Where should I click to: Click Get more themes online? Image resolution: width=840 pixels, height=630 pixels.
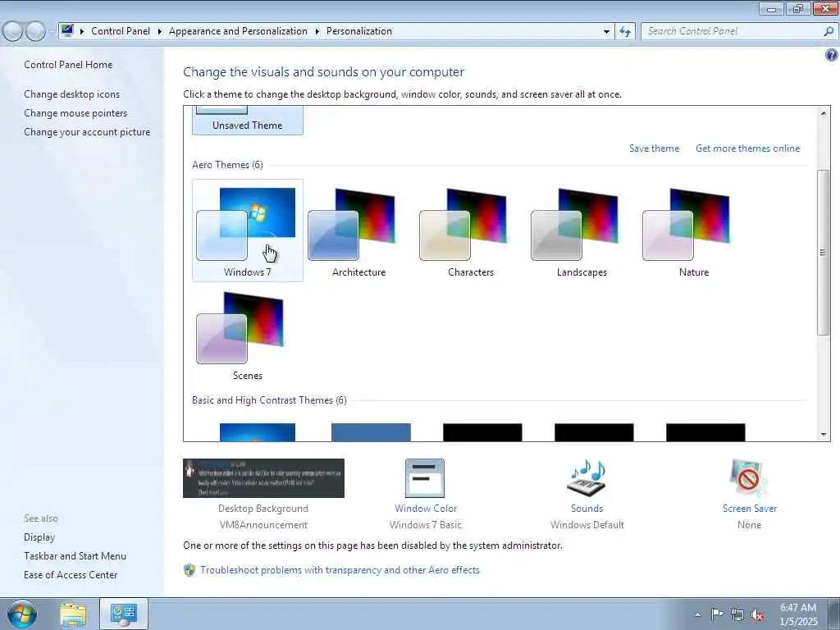coord(747,148)
